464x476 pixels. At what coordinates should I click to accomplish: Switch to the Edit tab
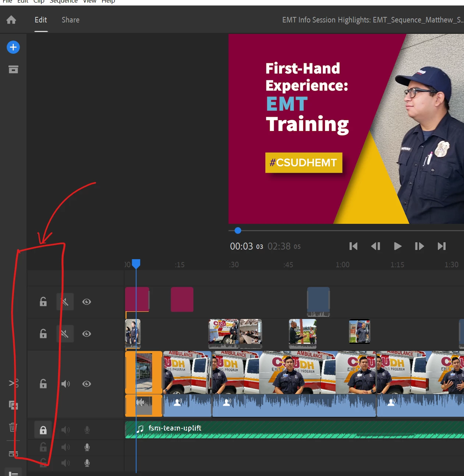pos(41,20)
